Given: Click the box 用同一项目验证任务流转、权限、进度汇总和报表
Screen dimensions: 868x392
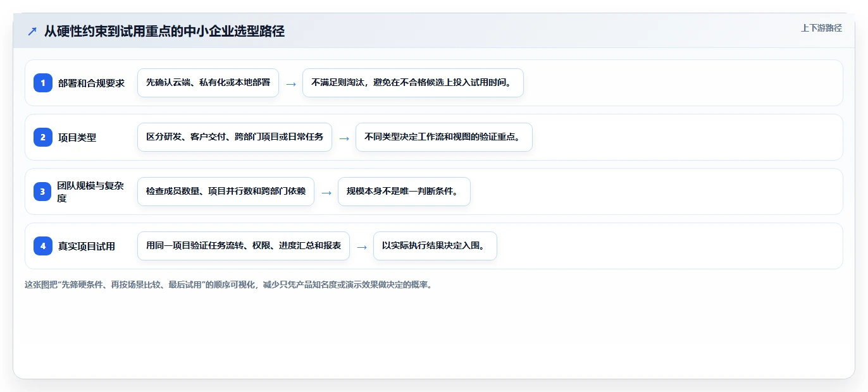Looking at the screenshot, I should coord(244,246).
